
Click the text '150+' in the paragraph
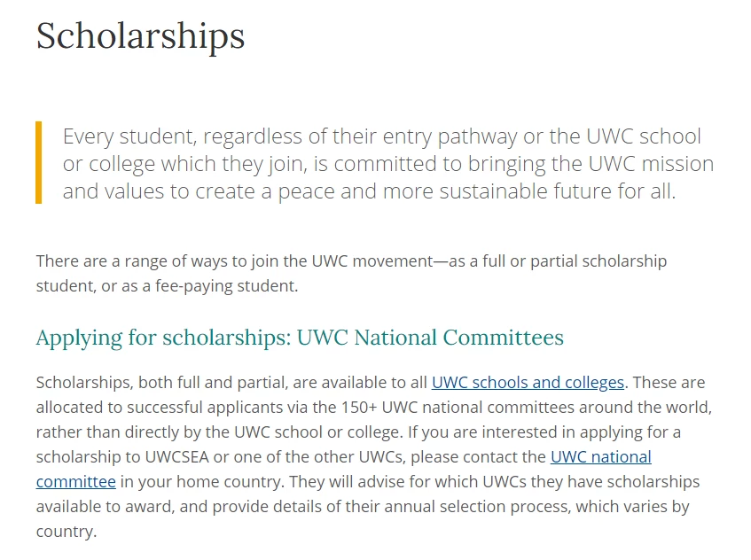359,408
